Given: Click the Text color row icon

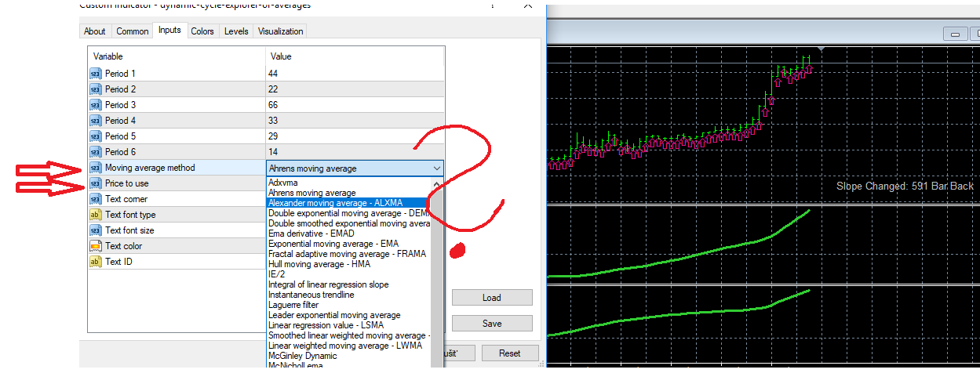Looking at the screenshot, I should pos(95,246).
